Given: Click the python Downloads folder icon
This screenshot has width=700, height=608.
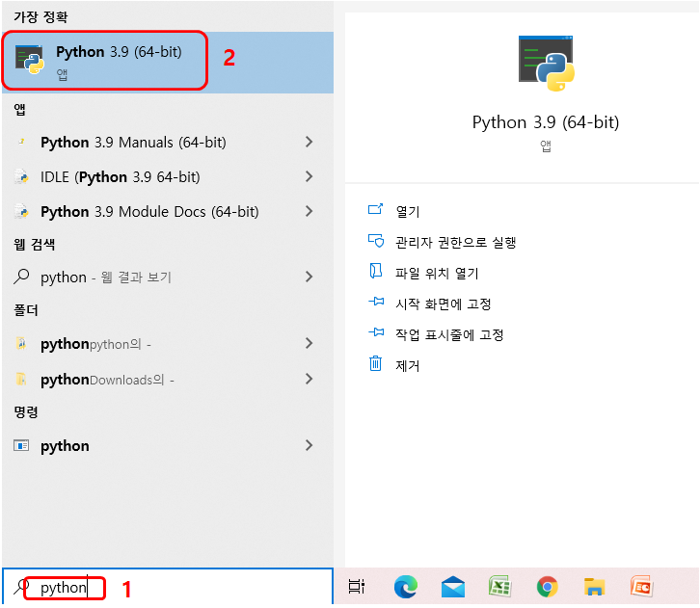Looking at the screenshot, I should (x=21, y=380).
